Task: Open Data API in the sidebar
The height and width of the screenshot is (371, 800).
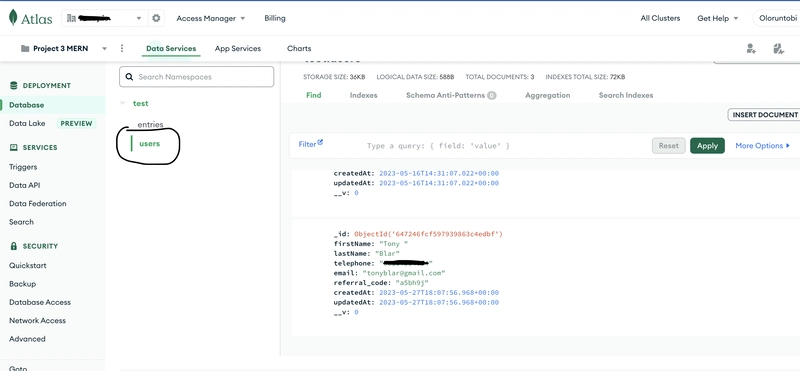Action: 24,185
